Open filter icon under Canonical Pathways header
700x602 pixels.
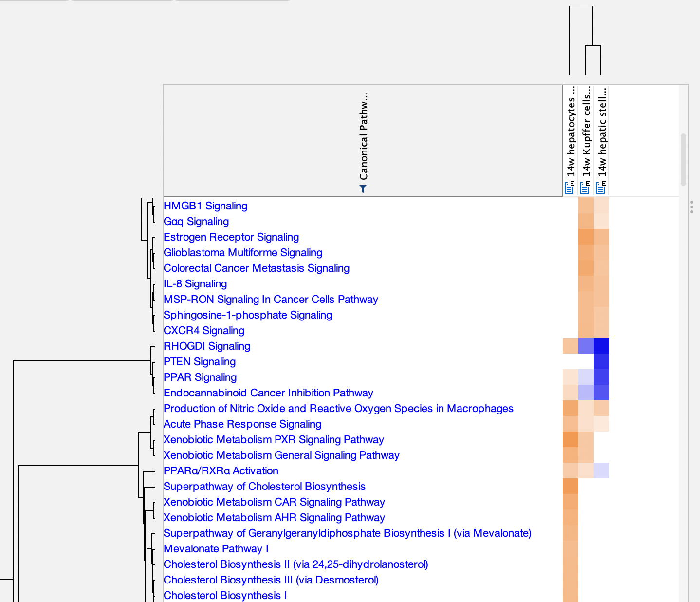(x=363, y=188)
